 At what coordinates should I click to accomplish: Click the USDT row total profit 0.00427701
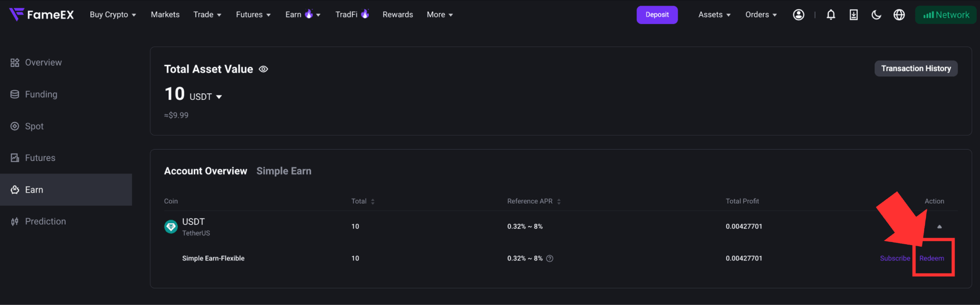[x=744, y=227]
